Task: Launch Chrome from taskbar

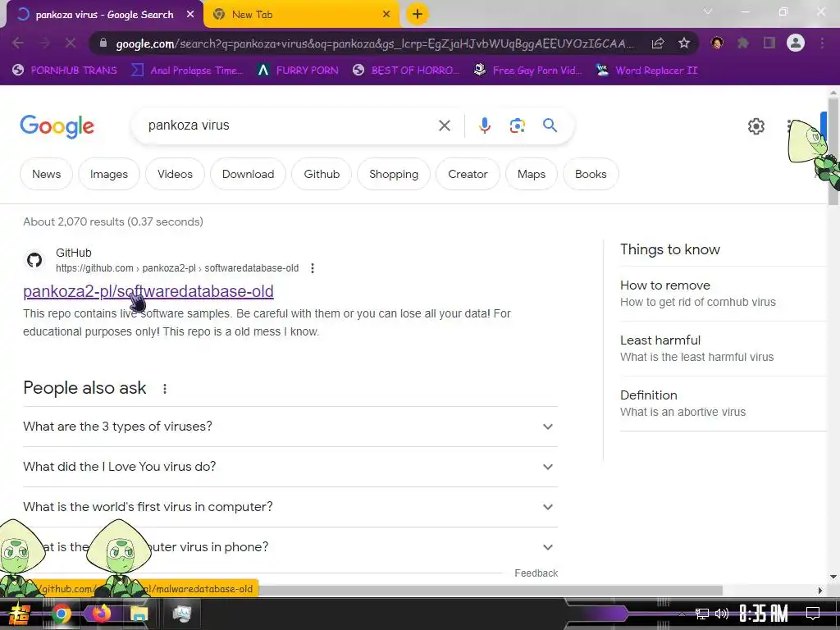Action: 61,614
